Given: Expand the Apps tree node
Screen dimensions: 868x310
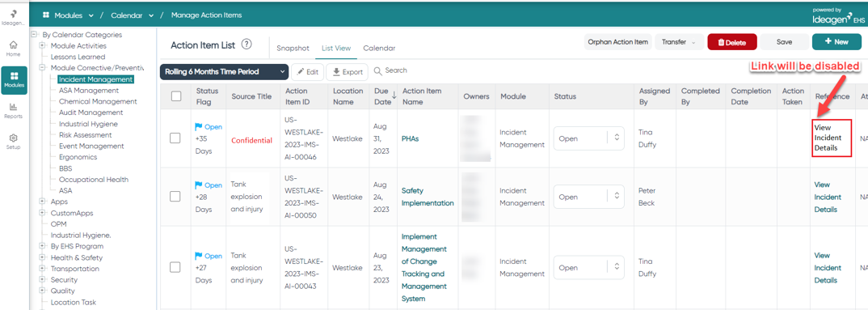Looking at the screenshot, I should tap(42, 202).
